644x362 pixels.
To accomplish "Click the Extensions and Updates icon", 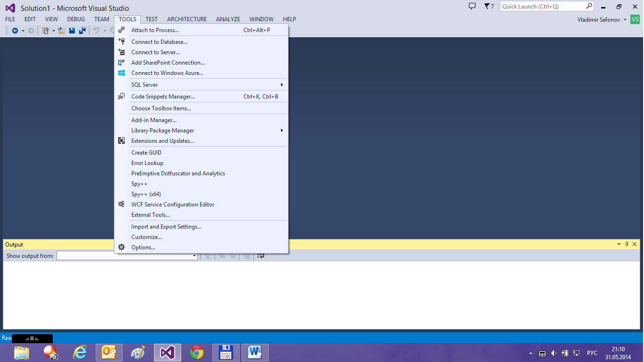I will (121, 140).
